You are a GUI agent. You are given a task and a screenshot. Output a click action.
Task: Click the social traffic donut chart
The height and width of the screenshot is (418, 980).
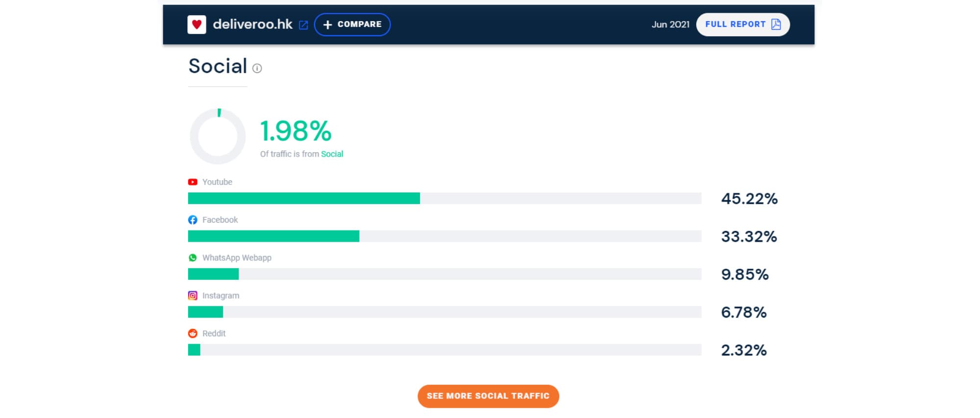click(x=218, y=136)
